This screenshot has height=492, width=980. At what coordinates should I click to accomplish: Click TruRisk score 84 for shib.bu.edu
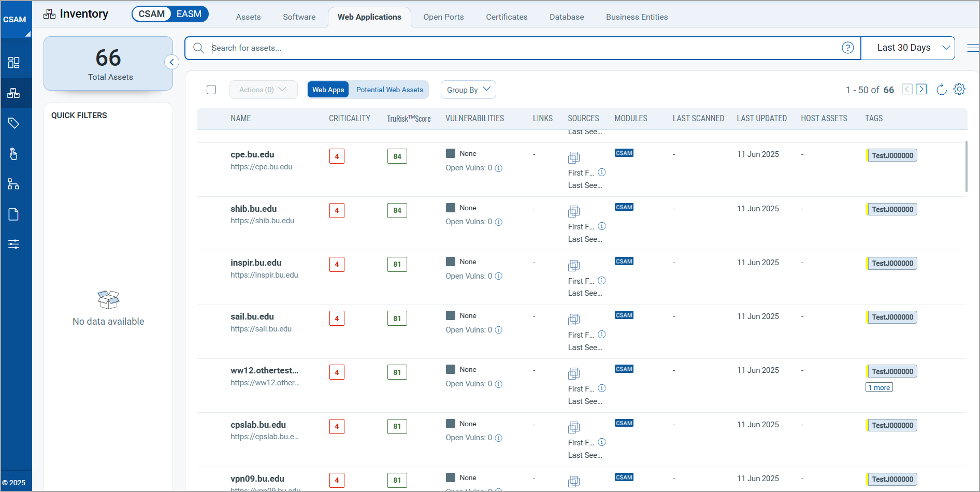[397, 210]
